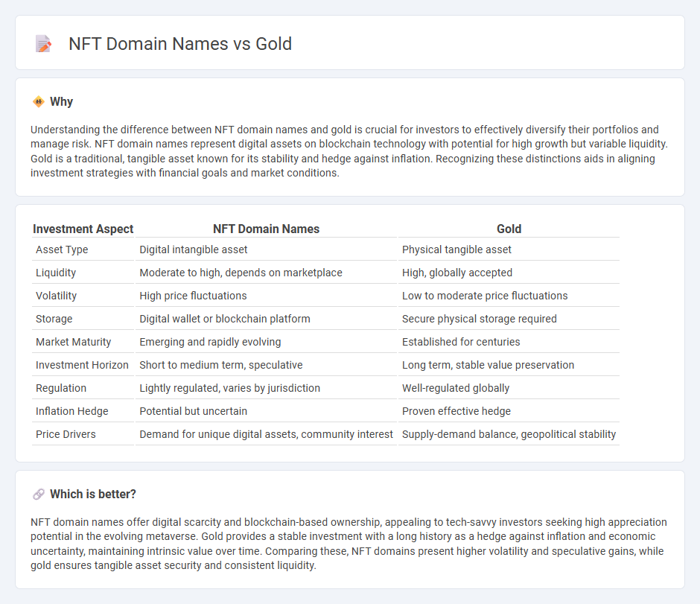Click the Investment Horizon row label
Screen dimensions: 700x604
pos(82,365)
